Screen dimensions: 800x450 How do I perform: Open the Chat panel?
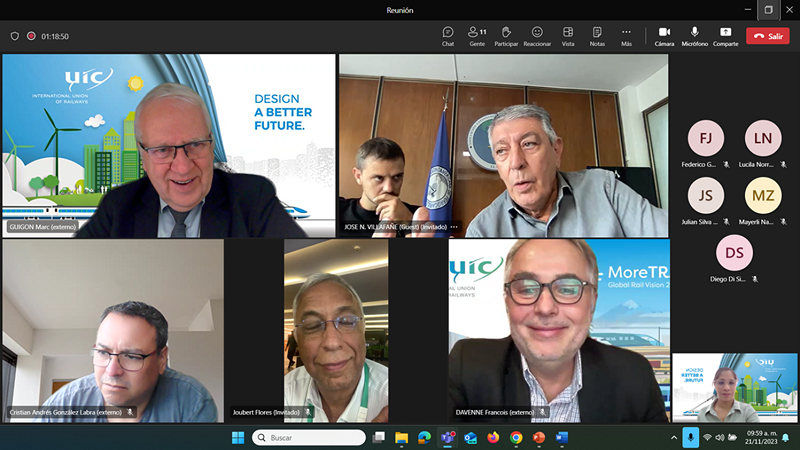point(448,36)
